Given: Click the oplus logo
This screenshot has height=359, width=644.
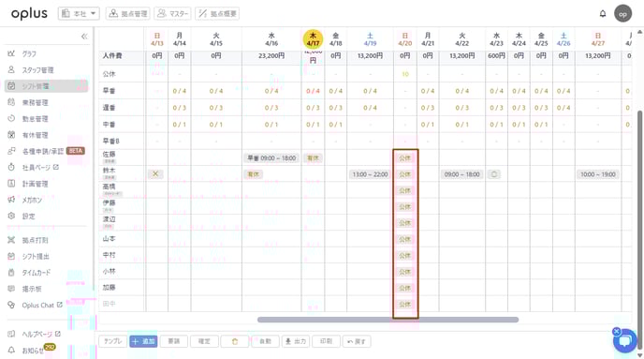Looking at the screenshot, I should [29, 13].
